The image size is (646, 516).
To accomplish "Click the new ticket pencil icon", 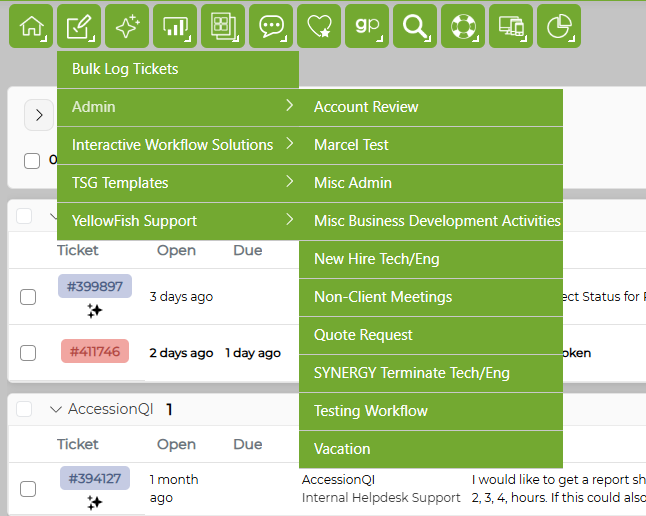I will point(79,26).
